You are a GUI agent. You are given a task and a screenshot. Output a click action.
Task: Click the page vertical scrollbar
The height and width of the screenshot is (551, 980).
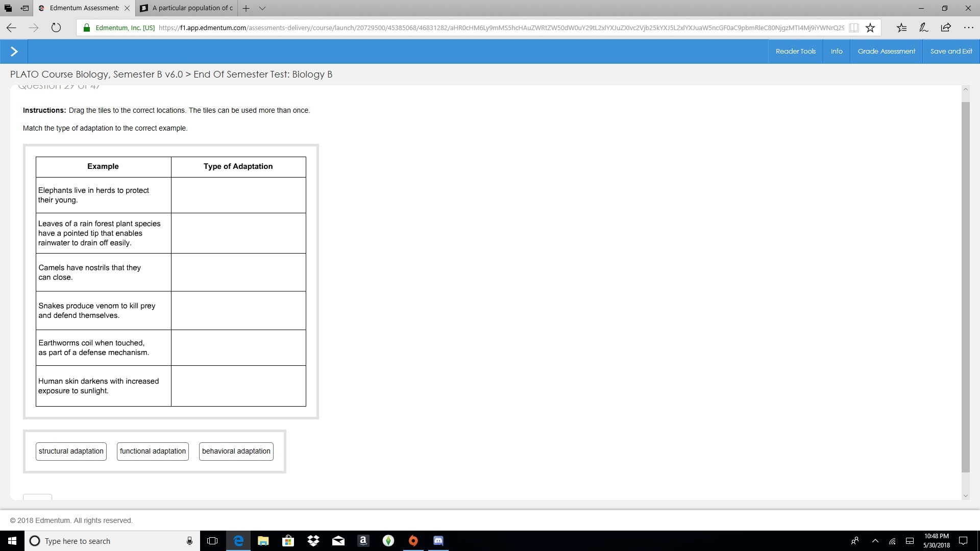(x=965, y=286)
